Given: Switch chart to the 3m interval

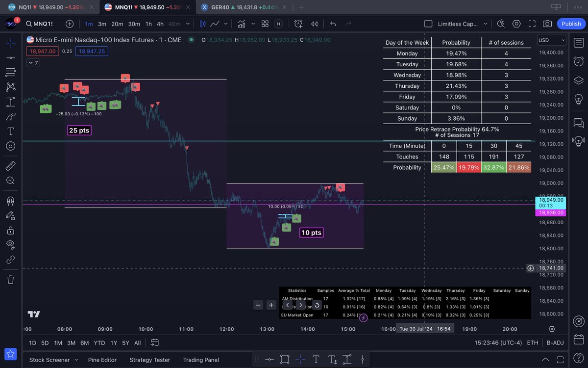Looking at the screenshot, I should [102, 24].
